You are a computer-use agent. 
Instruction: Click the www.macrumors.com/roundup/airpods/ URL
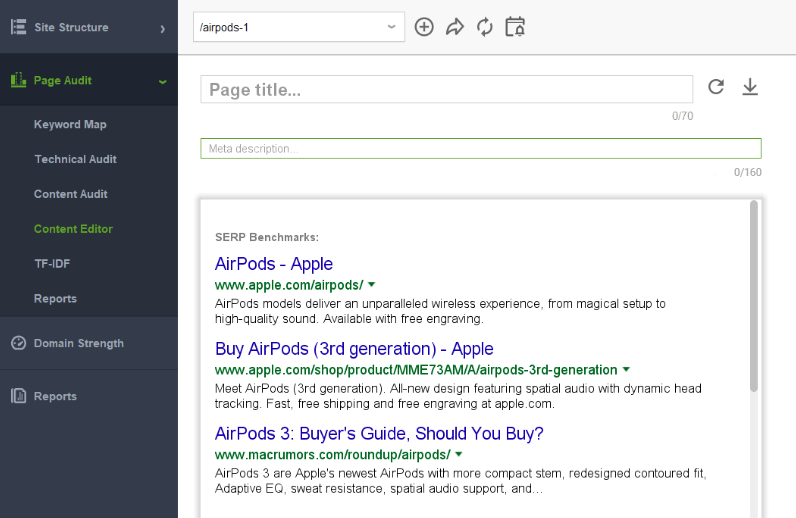333,455
